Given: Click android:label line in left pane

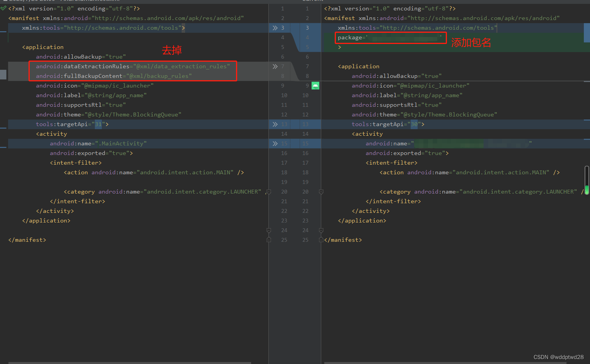Looking at the screenshot, I should click(x=91, y=95).
